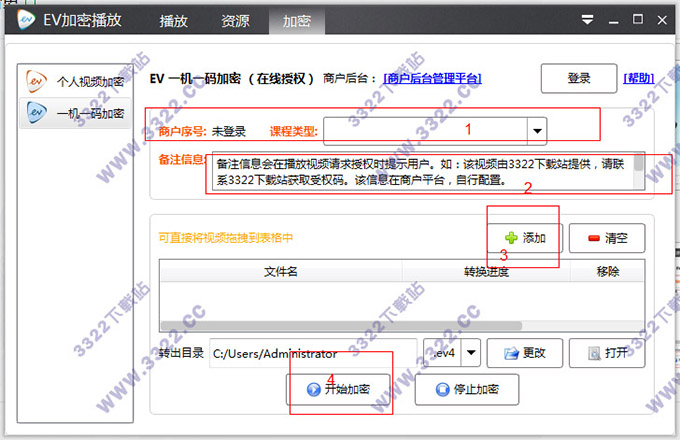Click the red minus icon on 清空
The height and width of the screenshot is (440, 680).
click(x=594, y=238)
